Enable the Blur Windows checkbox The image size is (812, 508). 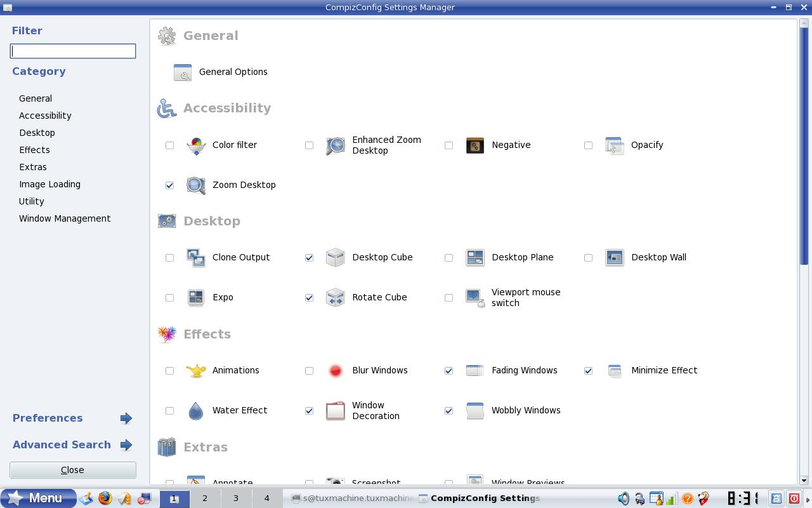point(309,371)
